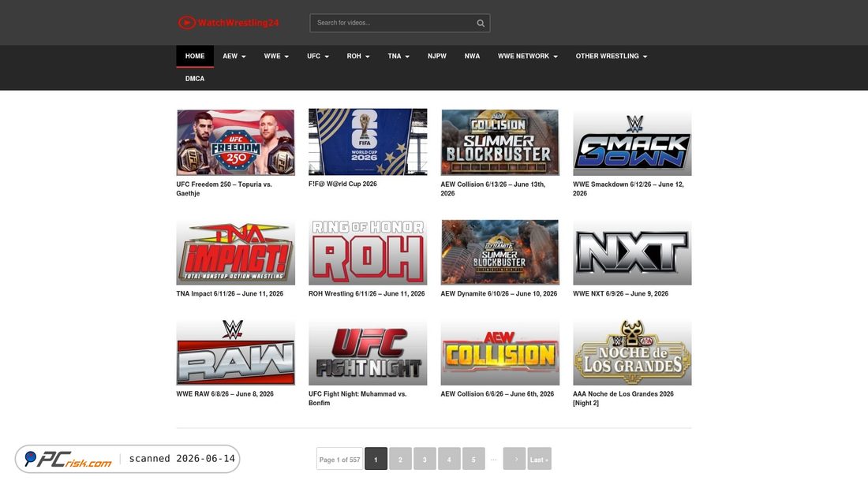The width and height of the screenshot is (868, 488).
Task: Click the AEW Collision 6/6/26 title link
Action: pyautogui.click(x=497, y=394)
